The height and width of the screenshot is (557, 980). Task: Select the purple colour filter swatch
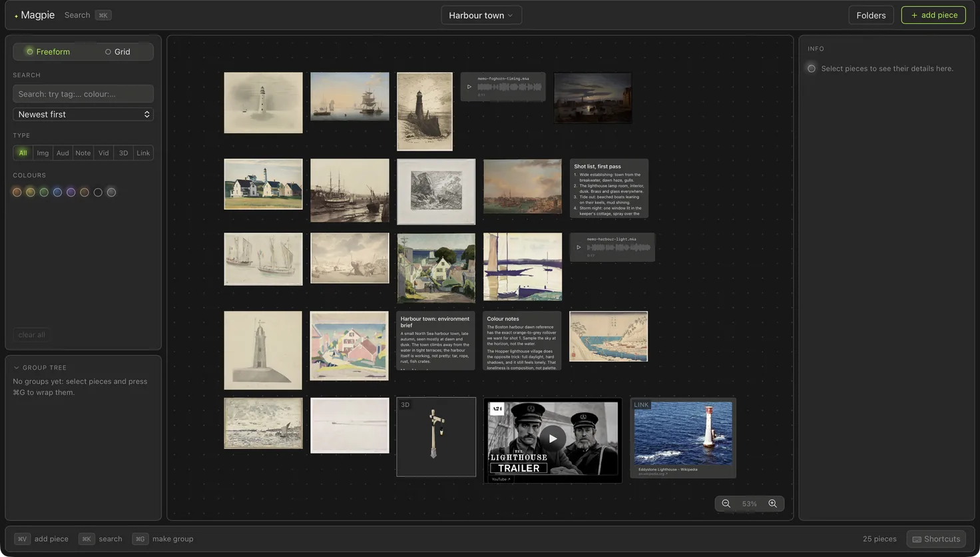click(71, 193)
